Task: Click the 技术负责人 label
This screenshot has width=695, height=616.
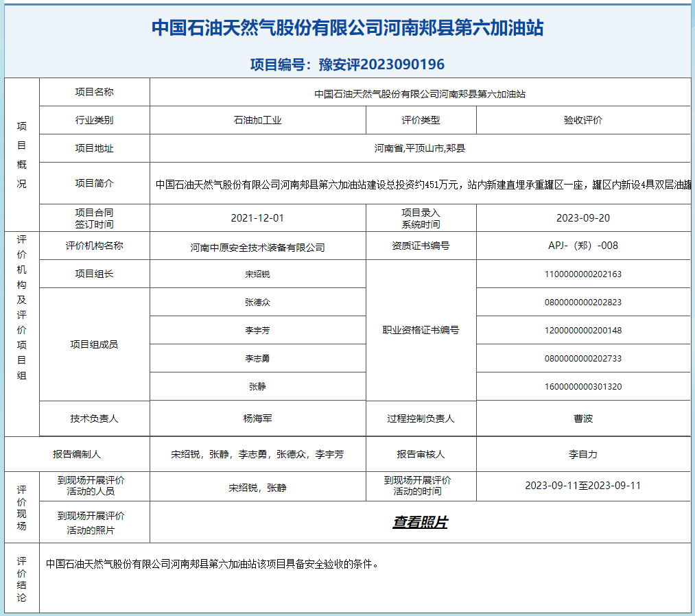Action: point(95,418)
